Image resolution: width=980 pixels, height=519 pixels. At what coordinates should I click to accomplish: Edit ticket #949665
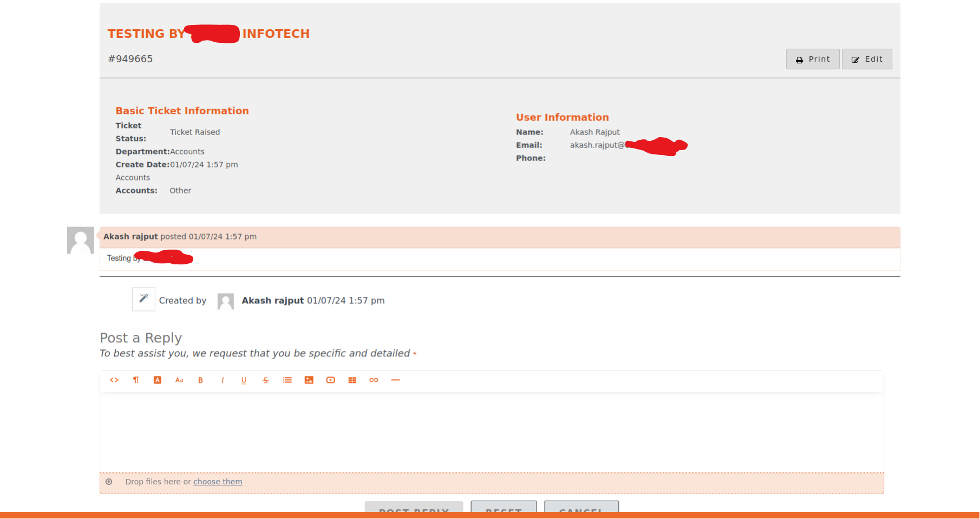tap(866, 59)
